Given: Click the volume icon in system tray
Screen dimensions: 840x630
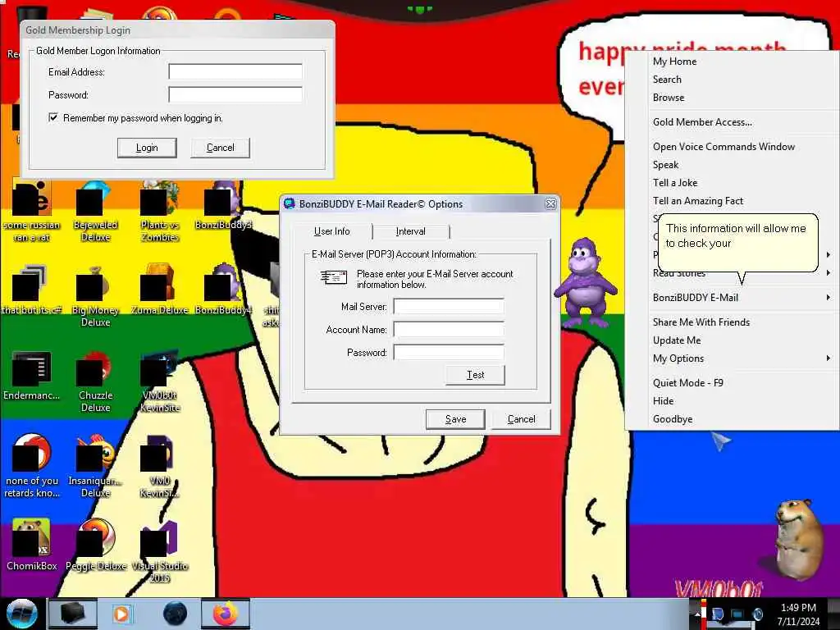Looking at the screenshot, I should click(x=757, y=614).
